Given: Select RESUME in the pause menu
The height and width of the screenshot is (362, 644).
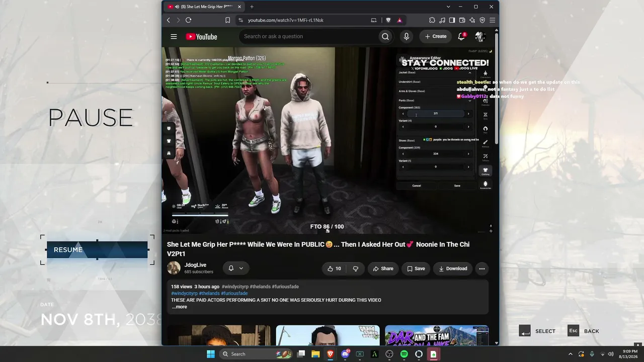Looking at the screenshot, I should 97,250.
